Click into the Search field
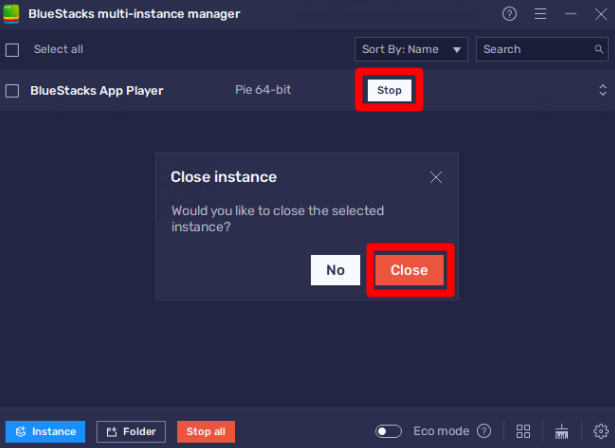 click(x=542, y=49)
